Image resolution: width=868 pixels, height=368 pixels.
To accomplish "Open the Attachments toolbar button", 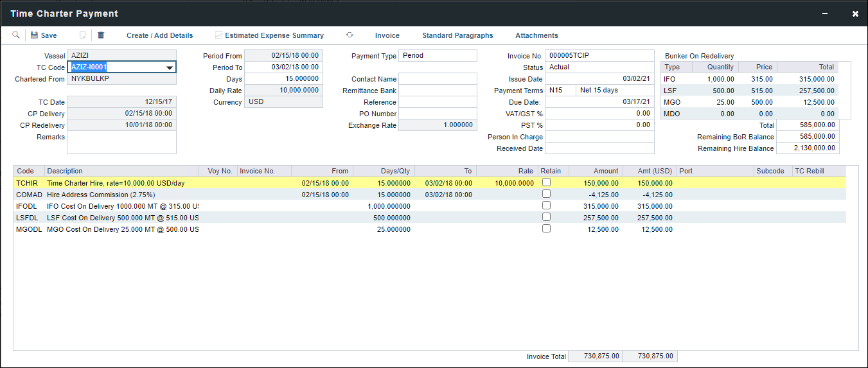I will coord(536,35).
